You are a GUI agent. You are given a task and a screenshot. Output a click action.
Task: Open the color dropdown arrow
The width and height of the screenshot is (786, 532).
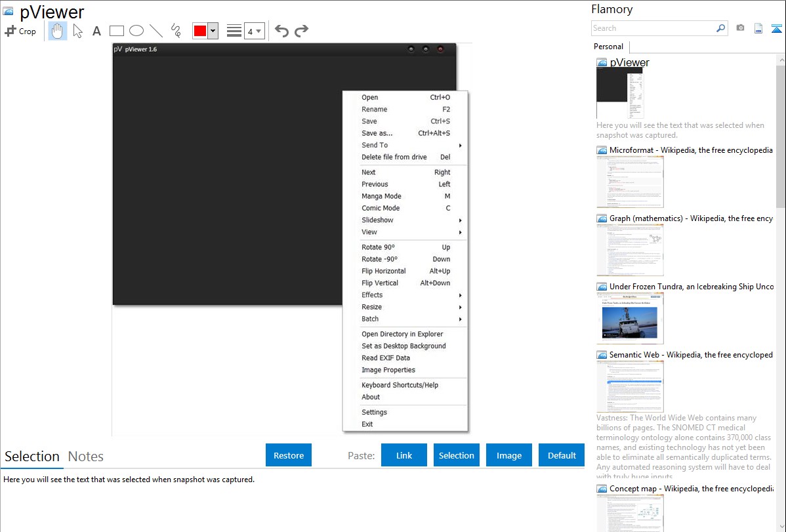click(x=213, y=31)
